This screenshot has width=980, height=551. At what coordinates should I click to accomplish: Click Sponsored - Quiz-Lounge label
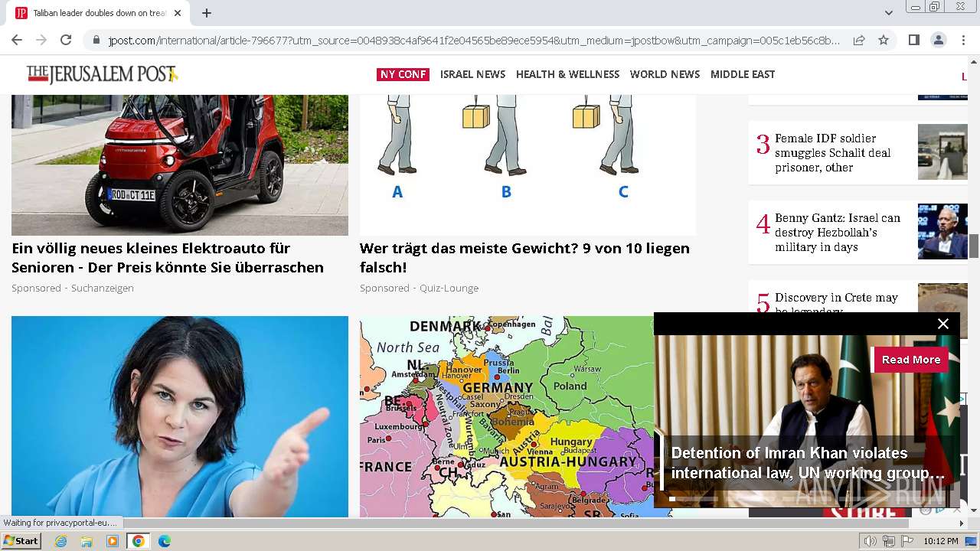click(420, 288)
